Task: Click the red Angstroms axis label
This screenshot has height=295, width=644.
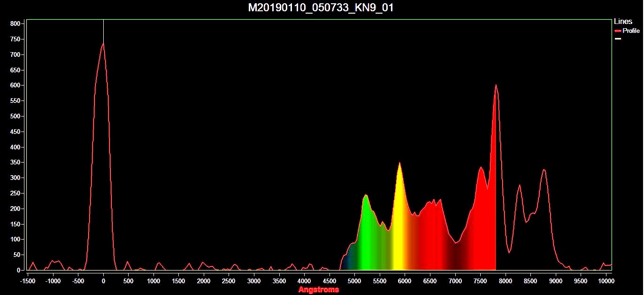Action: click(x=318, y=290)
